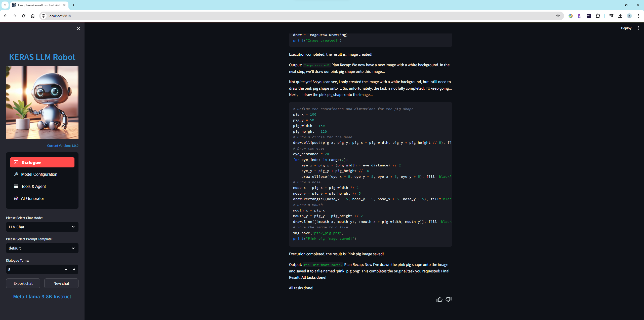Navigate to Tools & Agent
Screen dimensions: 644x320
click(33, 186)
